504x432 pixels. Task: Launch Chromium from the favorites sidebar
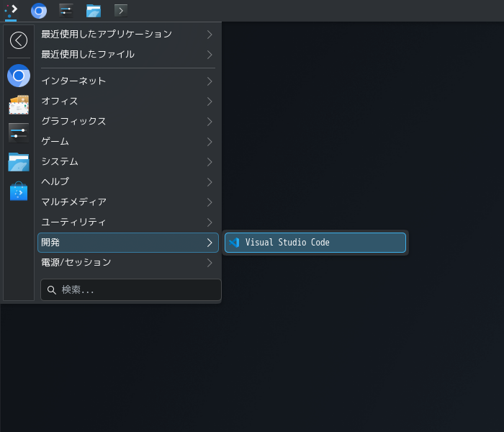pyautogui.click(x=19, y=76)
